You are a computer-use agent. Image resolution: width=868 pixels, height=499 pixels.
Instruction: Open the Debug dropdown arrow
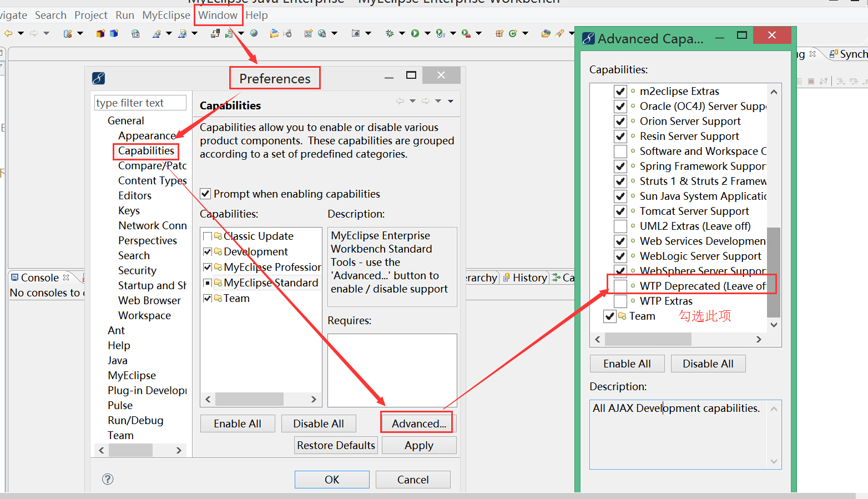click(402, 33)
